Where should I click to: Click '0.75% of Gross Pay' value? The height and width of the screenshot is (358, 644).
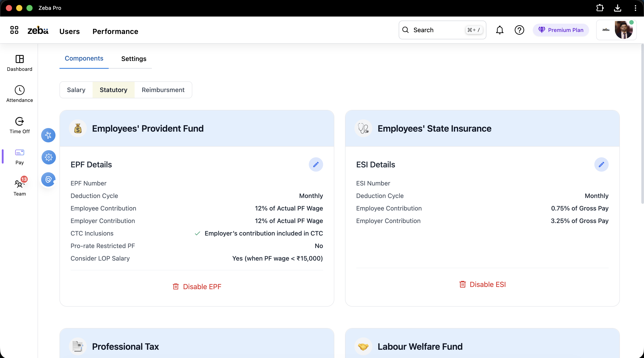580,208
